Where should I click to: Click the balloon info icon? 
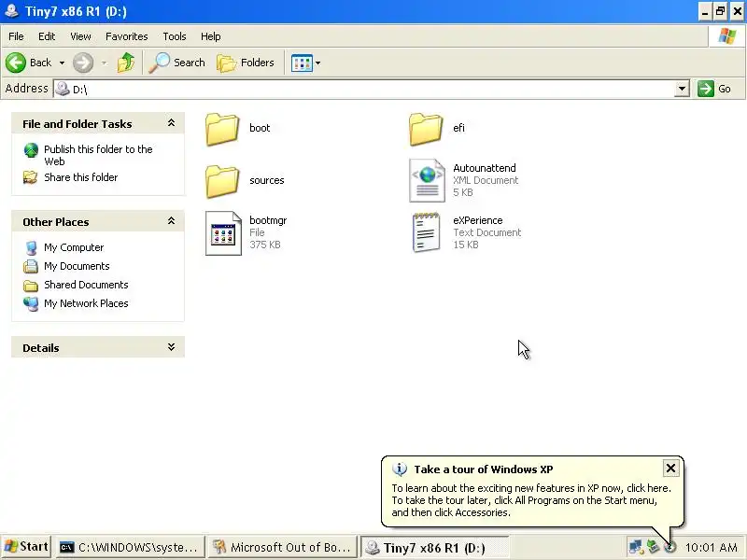click(400, 469)
